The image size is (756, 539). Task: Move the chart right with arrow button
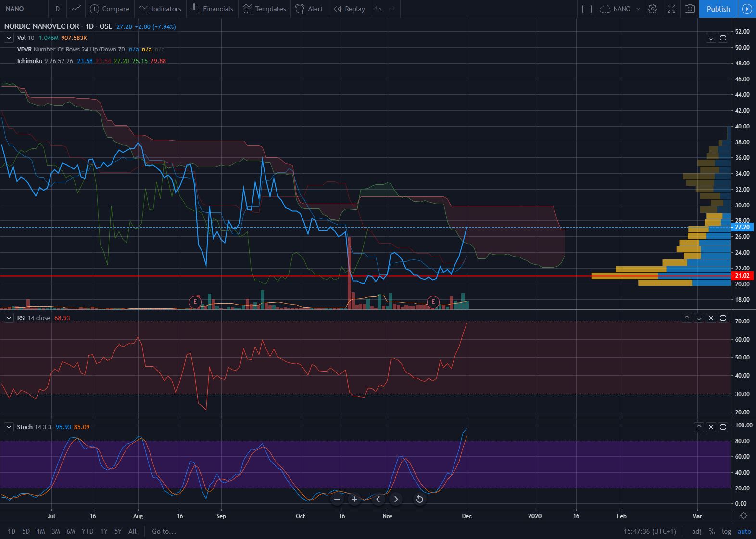(396, 499)
